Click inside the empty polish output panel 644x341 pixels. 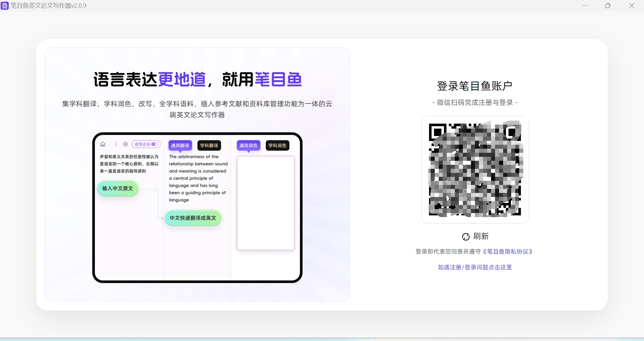tap(265, 203)
